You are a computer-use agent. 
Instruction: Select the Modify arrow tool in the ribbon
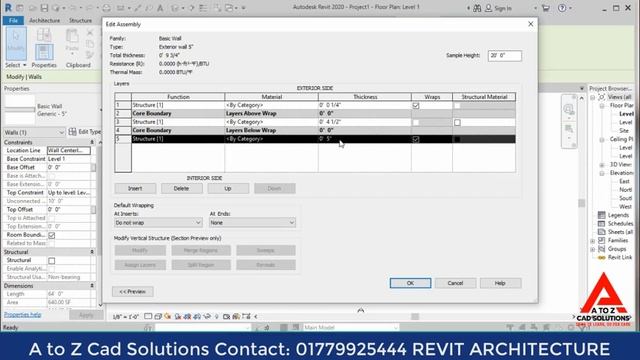coord(16,43)
